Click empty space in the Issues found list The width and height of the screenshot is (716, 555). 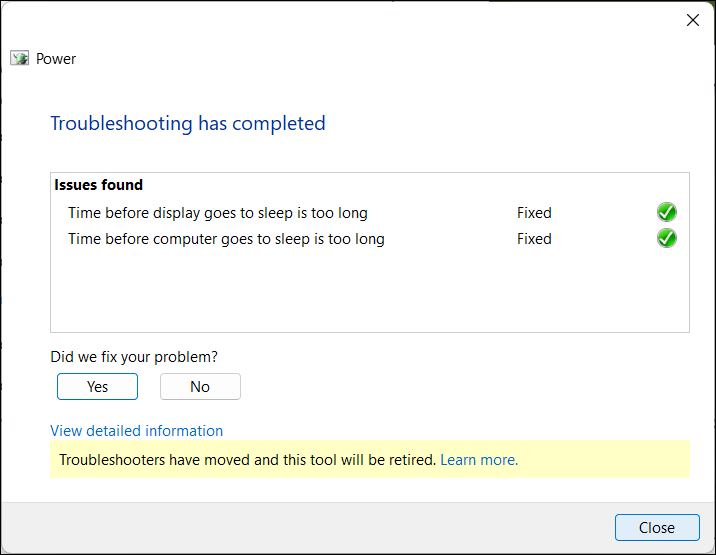[368, 292]
